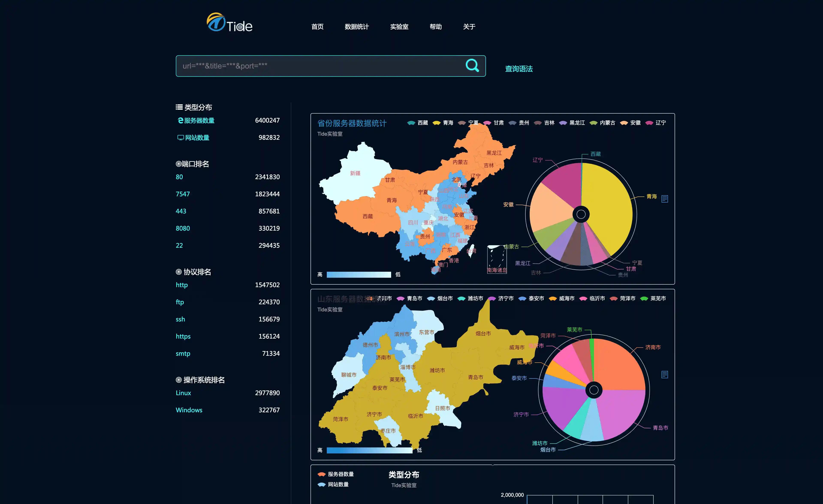Open data view icon beside Shandong pie chart
Screen dimensions: 823x504
(664, 375)
